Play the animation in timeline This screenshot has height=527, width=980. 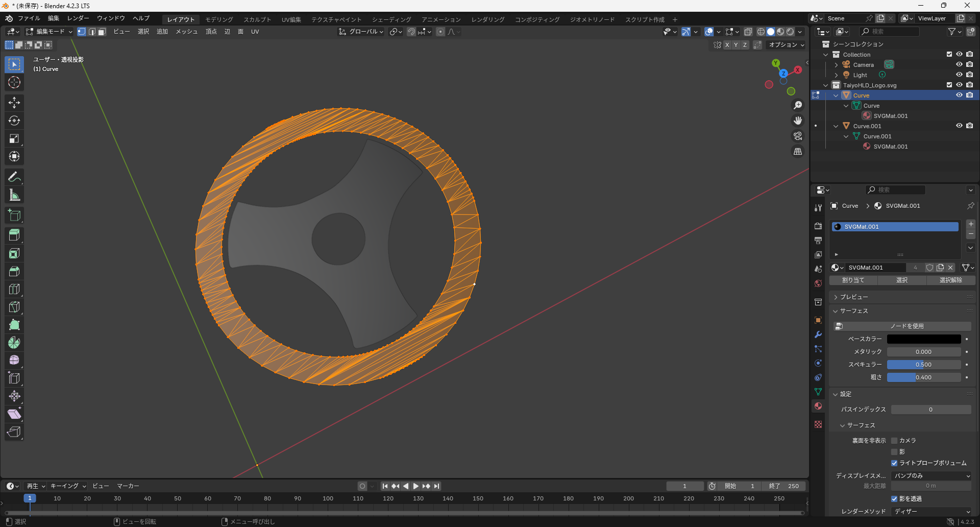click(x=416, y=486)
